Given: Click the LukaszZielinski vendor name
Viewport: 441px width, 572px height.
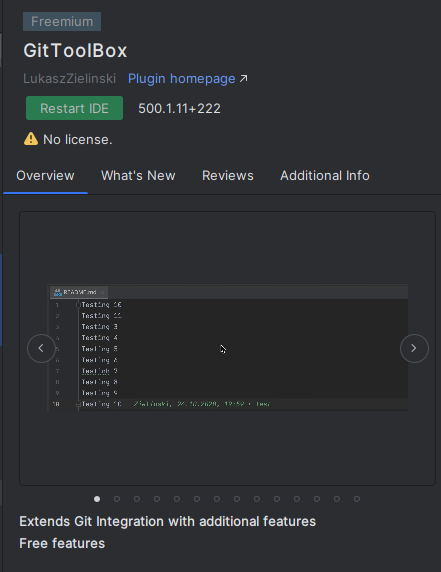Looking at the screenshot, I should pyautogui.click(x=69, y=78).
